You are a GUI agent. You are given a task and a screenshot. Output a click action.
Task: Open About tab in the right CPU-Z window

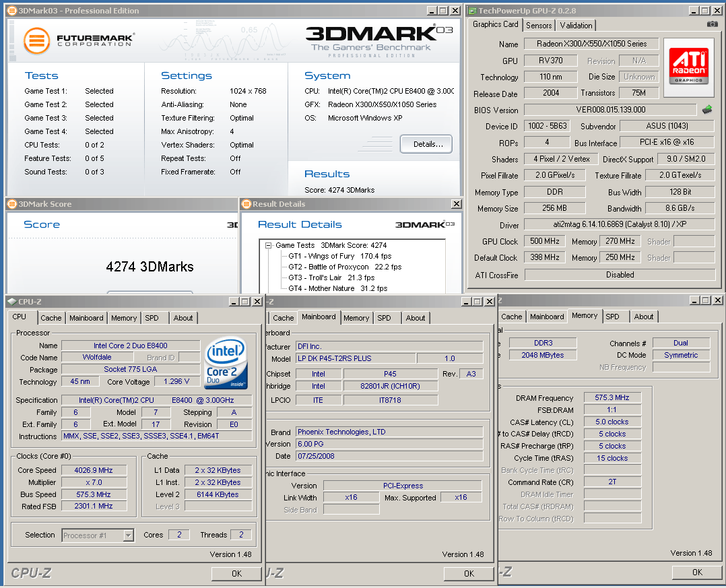point(644,317)
